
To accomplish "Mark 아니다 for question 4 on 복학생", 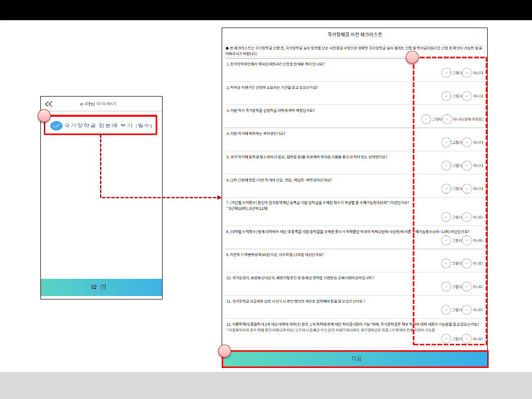I will pyautogui.click(x=467, y=142).
